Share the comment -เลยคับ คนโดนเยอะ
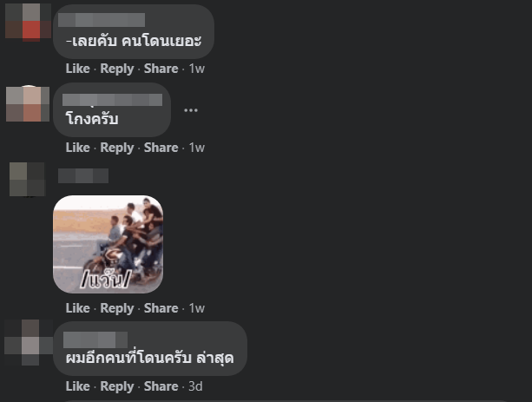Image resolution: width=532 pixels, height=402 pixels. (x=161, y=69)
